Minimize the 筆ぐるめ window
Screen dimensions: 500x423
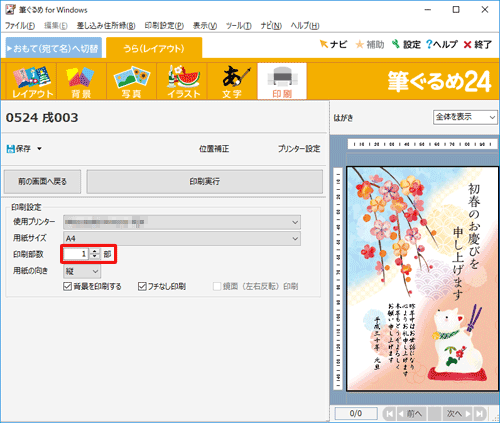coord(428,10)
